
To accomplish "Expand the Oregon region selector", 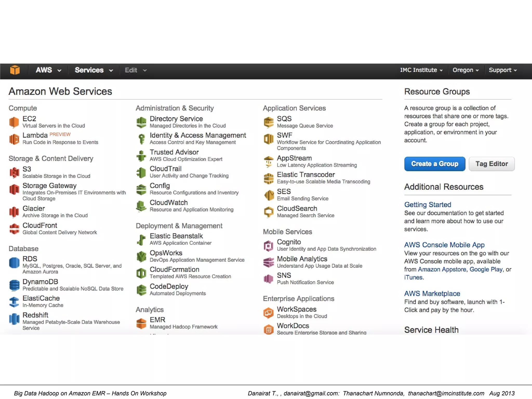I will pos(465,70).
